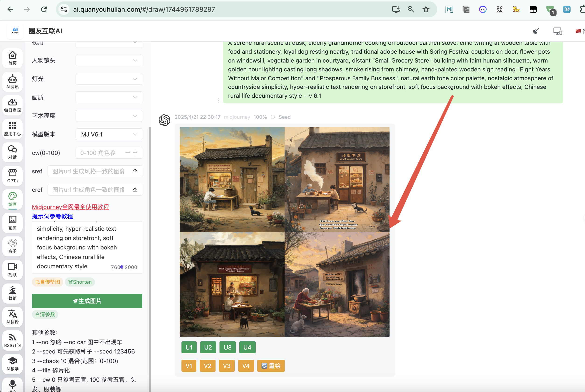
Task: Click the GPTs store sidebar icon
Action: (12, 175)
